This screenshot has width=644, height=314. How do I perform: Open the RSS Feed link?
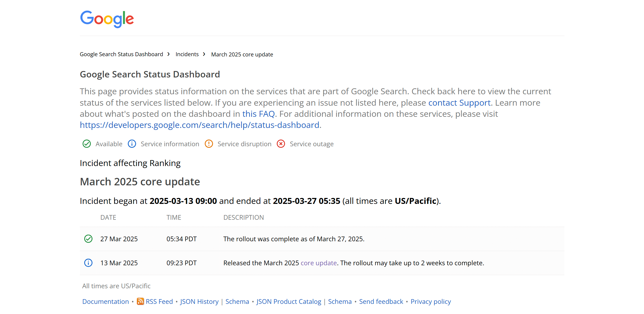tap(159, 302)
